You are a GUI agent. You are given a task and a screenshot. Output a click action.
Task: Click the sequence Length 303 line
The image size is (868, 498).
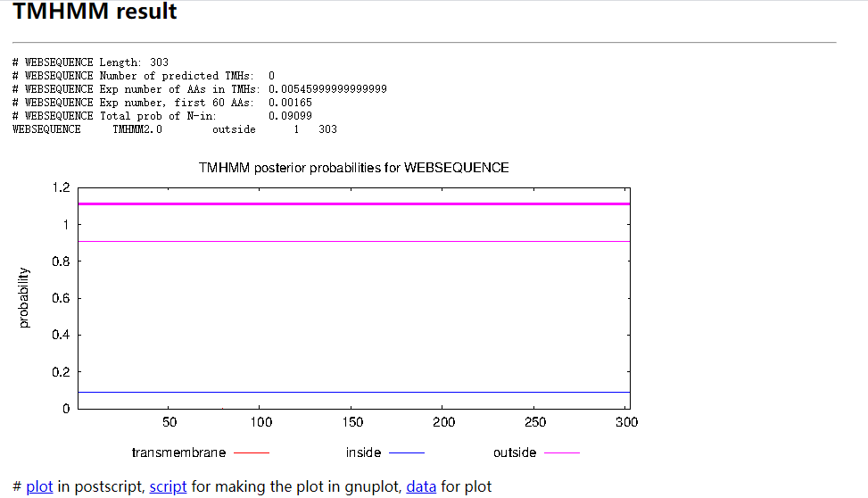(x=90, y=62)
